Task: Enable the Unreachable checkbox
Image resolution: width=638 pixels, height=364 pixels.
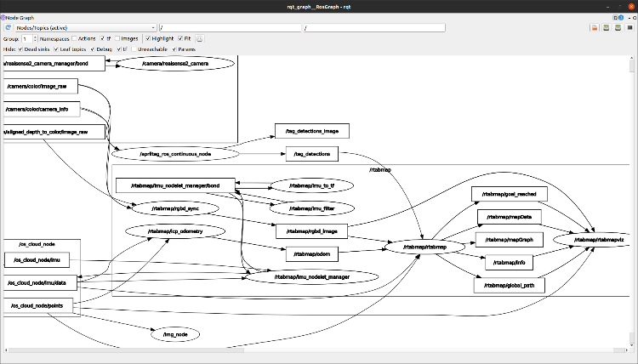Action: pos(134,48)
